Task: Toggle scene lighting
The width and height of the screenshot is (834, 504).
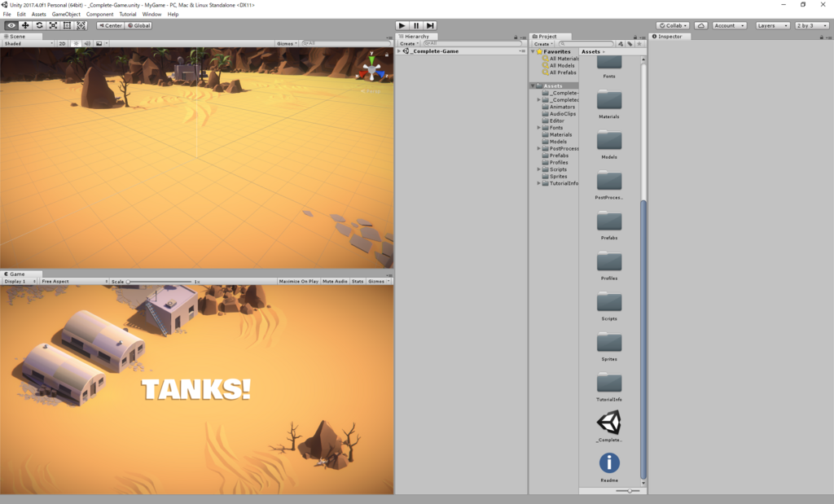Action: (76, 44)
